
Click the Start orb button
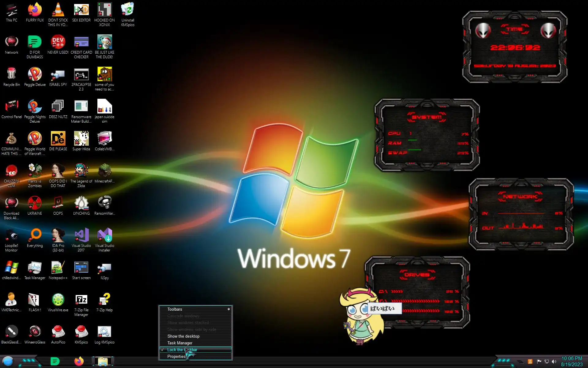[8, 361]
